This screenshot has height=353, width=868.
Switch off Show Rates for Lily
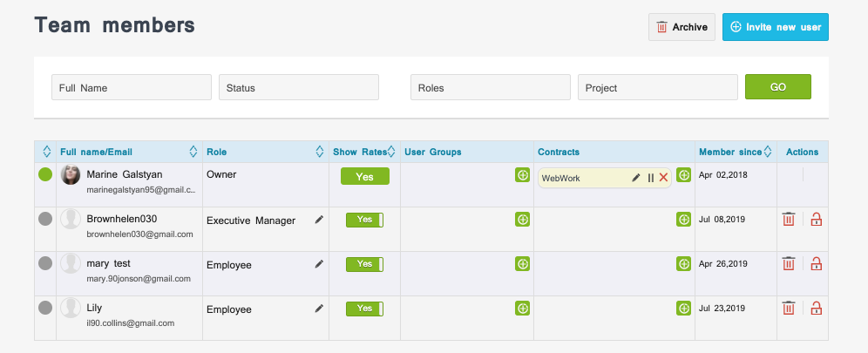point(365,309)
